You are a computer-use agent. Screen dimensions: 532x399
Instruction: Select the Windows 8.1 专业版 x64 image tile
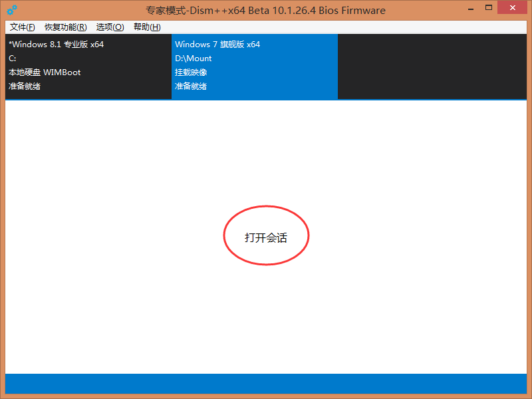click(x=88, y=66)
